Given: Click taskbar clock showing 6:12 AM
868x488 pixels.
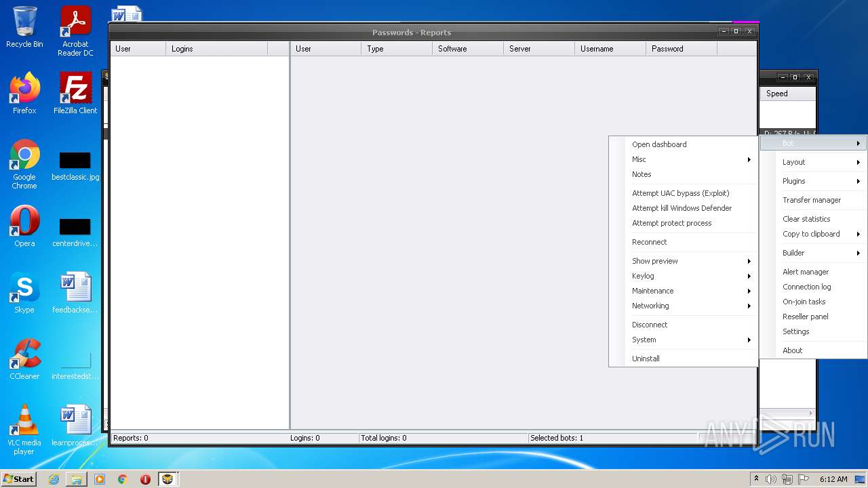Looking at the screenshot, I should (x=833, y=479).
